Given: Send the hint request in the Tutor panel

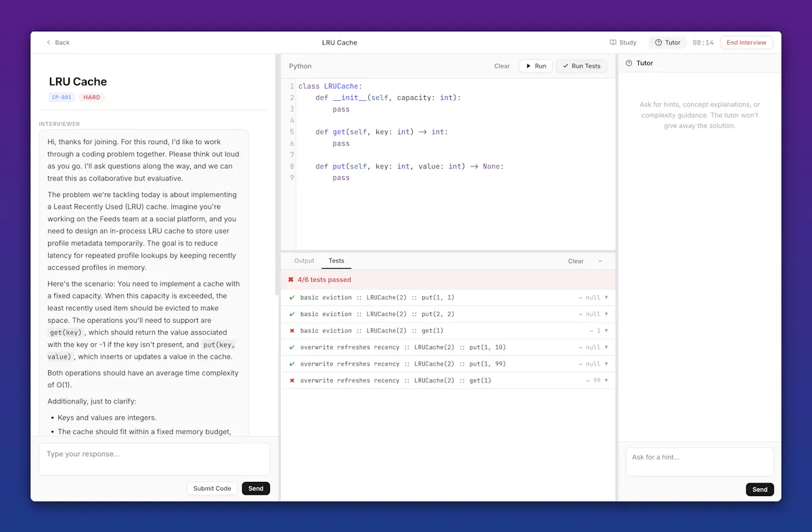Looking at the screenshot, I should coord(760,489).
